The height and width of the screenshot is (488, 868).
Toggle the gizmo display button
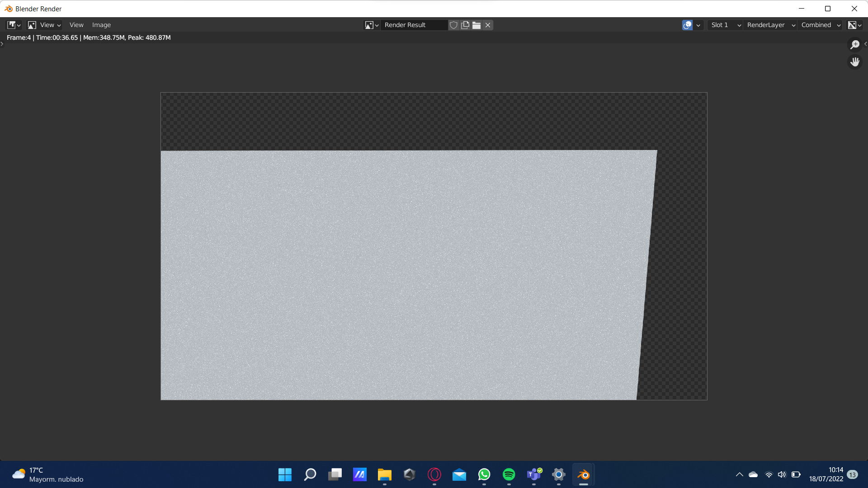coord(687,25)
